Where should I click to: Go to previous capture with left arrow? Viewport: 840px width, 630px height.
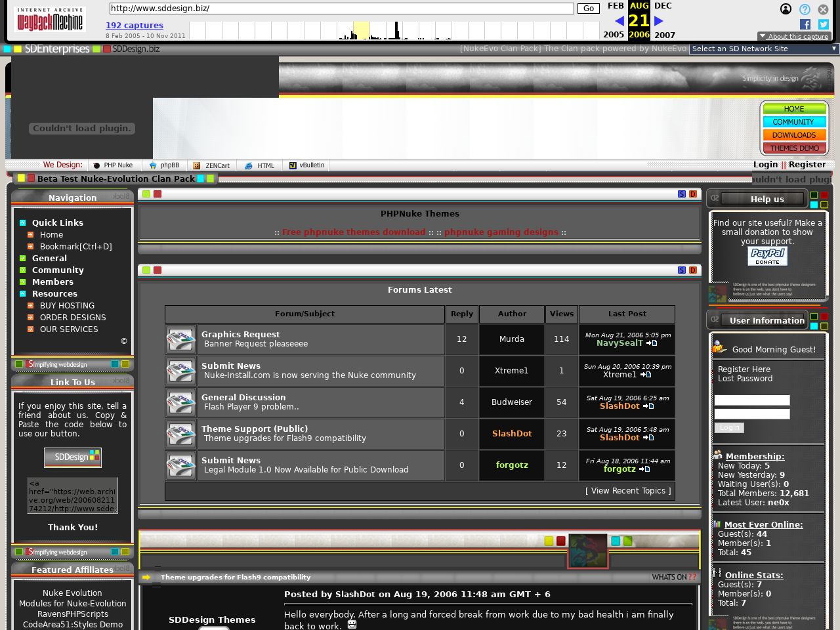click(x=619, y=21)
